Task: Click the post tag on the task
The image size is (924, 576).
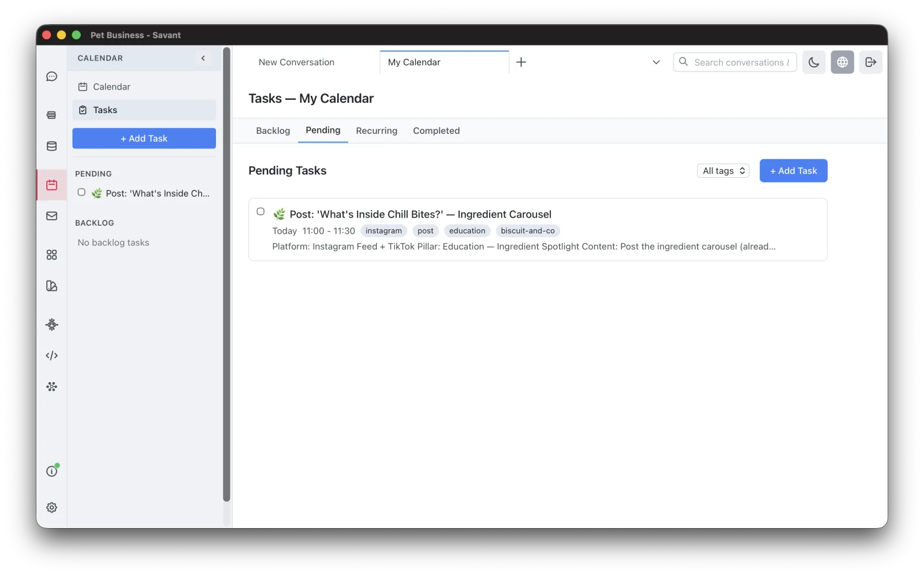Action: (x=426, y=231)
